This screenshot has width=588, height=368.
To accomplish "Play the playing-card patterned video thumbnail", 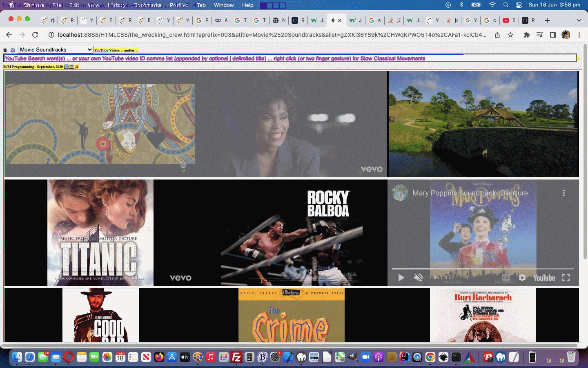I will click(100, 124).
